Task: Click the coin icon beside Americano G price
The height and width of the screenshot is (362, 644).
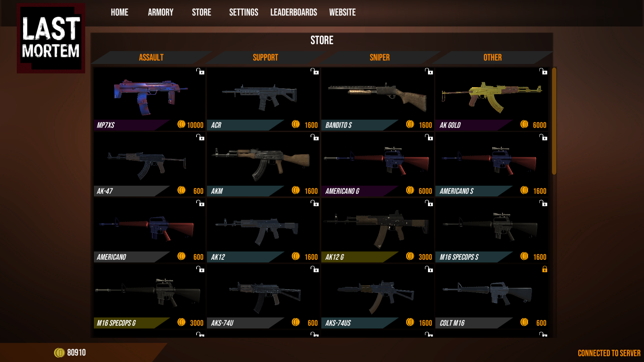Action: [x=410, y=190]
